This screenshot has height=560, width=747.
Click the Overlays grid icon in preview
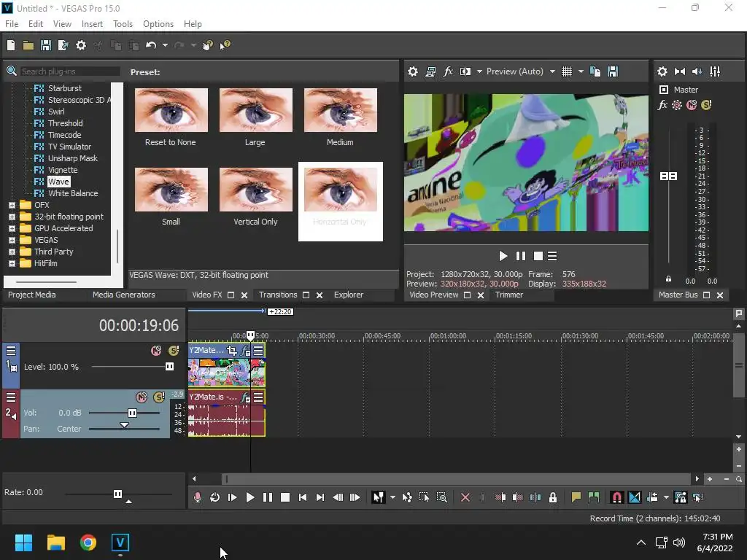pos(566,71)
